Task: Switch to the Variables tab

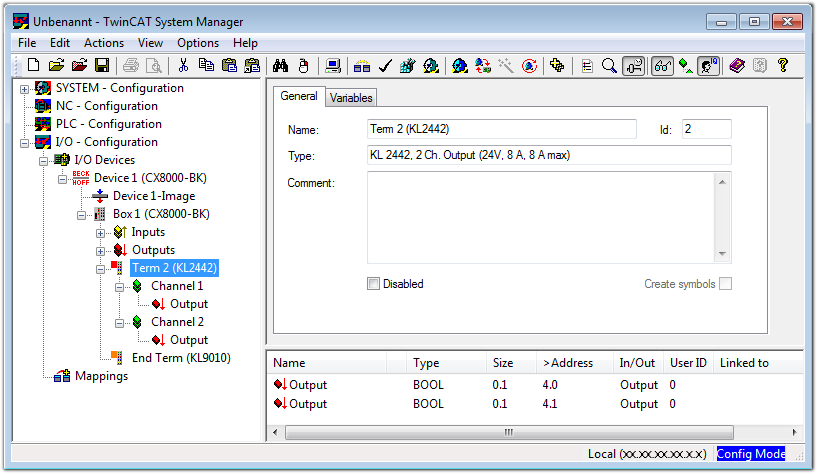Action: tap(351, 98)
